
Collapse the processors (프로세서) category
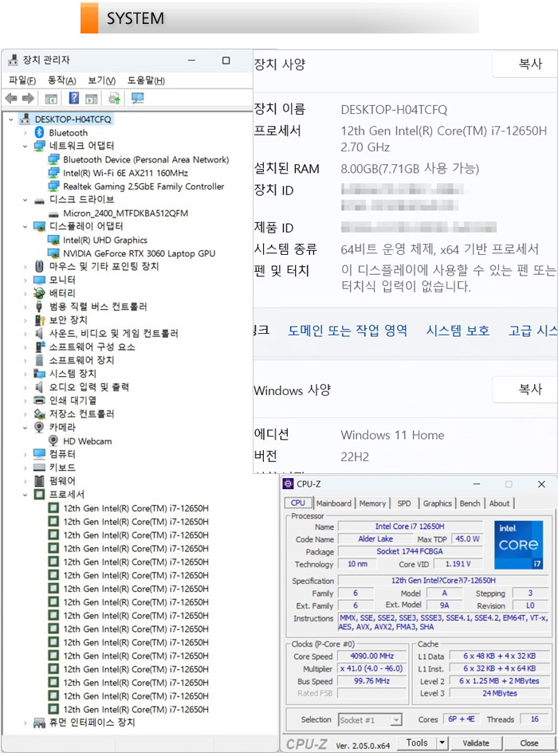pyautogui.click(x=25, y=494)
